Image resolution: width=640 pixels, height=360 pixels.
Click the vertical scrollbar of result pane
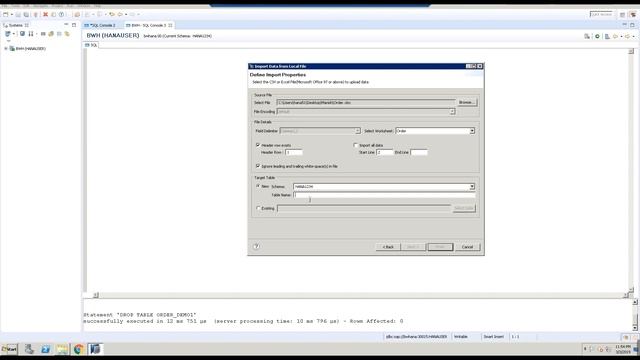635,315
